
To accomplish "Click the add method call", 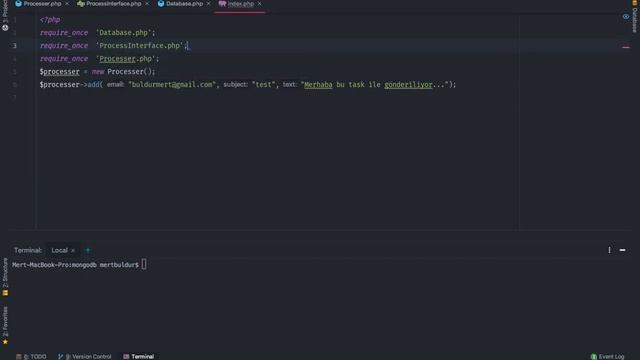I will (93, 84).
